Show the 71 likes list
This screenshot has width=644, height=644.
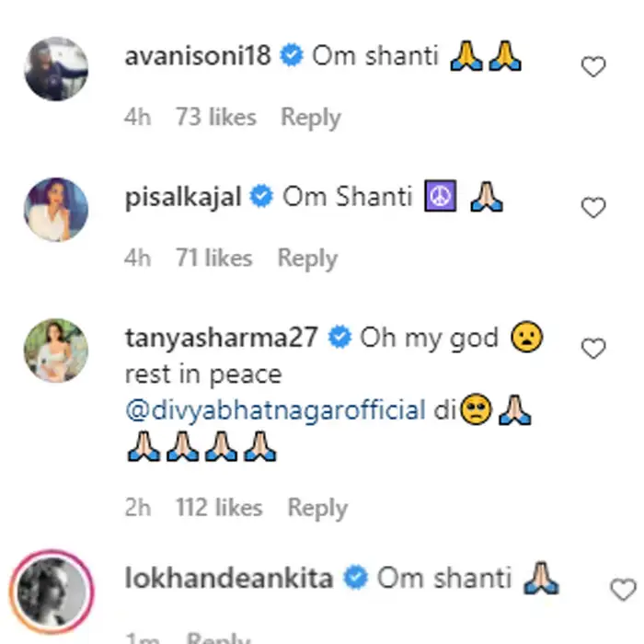(215, 259)
